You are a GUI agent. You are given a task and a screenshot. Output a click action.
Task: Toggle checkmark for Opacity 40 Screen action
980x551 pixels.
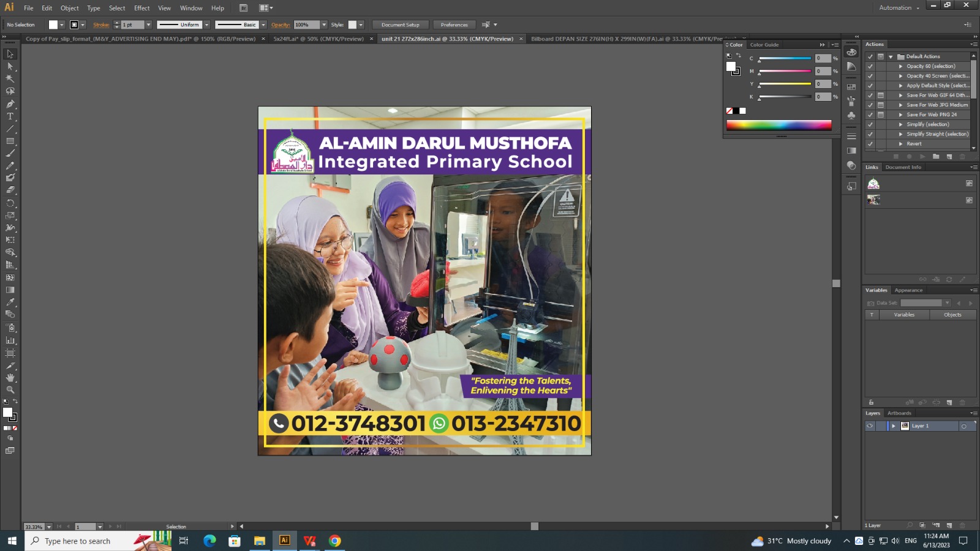pyautogui.click(x=870, y=76)
